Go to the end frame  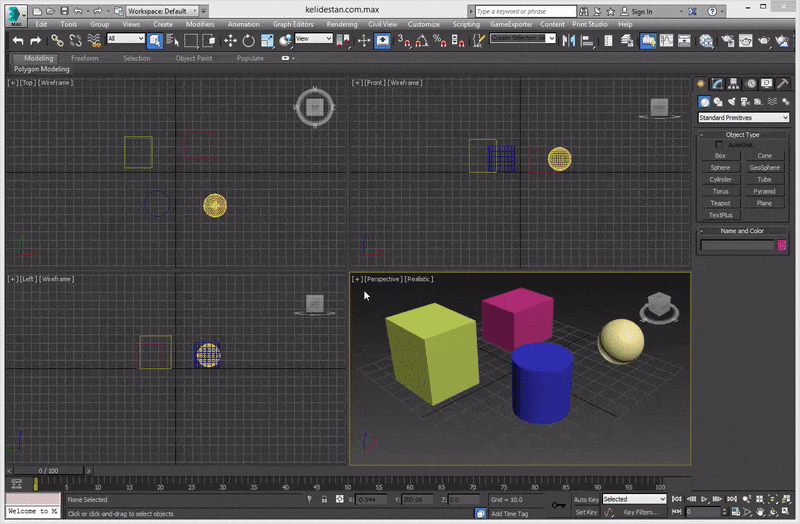point(732,498)
